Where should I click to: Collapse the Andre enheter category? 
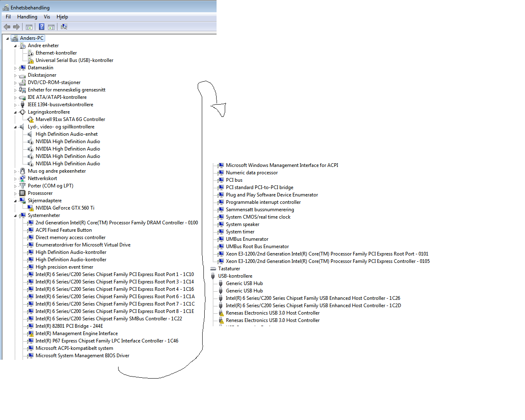[x=15, y=46]
